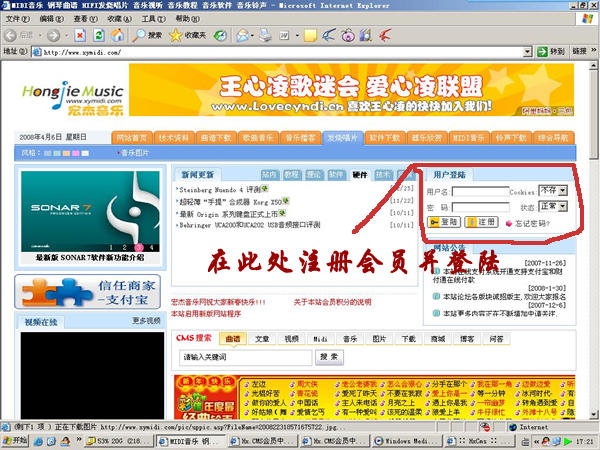The width and height of the screenshot is (600, 450).
Task: Open the Windows Media Player taskbar item
Action: point(407,441)
